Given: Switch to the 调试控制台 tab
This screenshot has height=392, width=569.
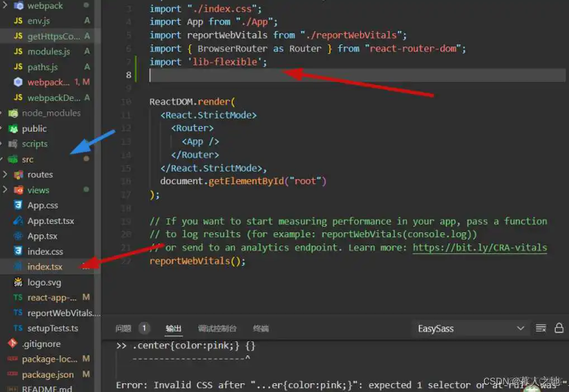Looking at the screenshot, I should [x=218, y=328].
